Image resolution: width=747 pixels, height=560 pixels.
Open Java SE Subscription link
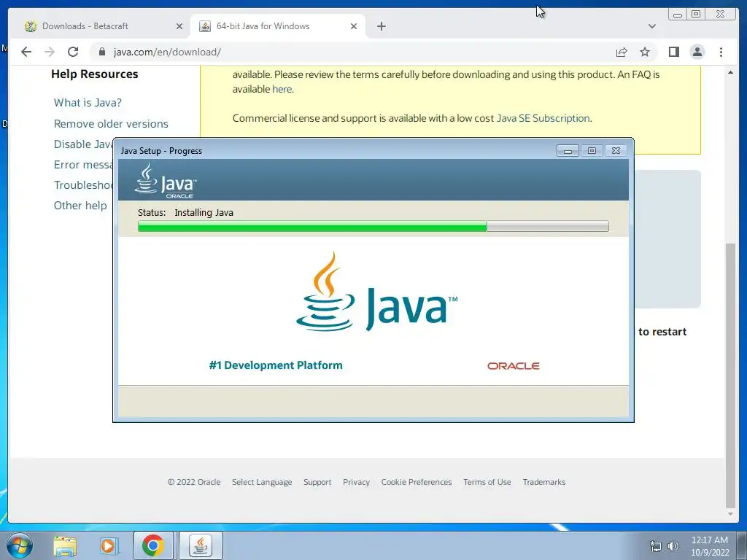(543, 118)
